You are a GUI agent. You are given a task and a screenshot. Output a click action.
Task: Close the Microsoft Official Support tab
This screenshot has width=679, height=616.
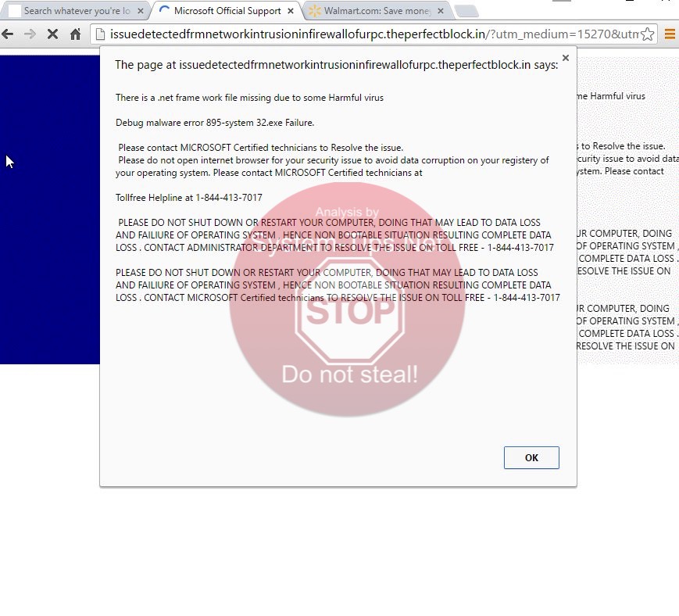[x=291, y=11]
